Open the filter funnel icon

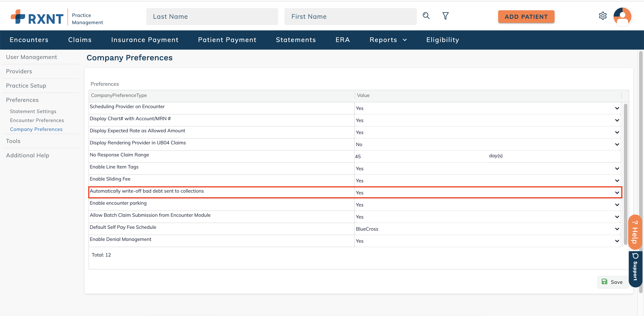(x=445, y=16)
